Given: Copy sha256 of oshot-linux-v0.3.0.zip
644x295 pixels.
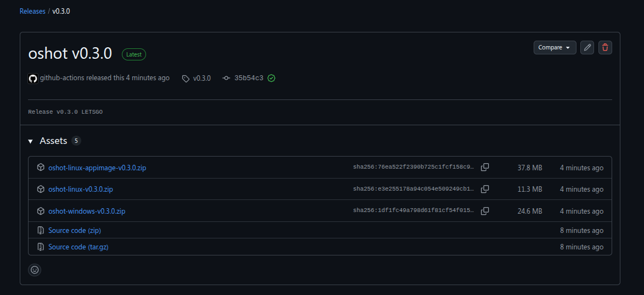Looking at the screenshot, I should [485, 189].
